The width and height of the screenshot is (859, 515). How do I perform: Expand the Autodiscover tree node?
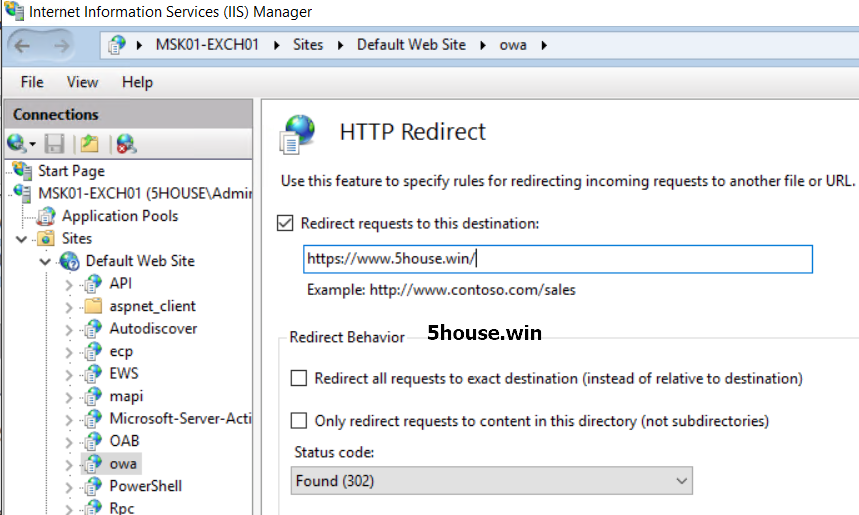(x=69, y=329)
